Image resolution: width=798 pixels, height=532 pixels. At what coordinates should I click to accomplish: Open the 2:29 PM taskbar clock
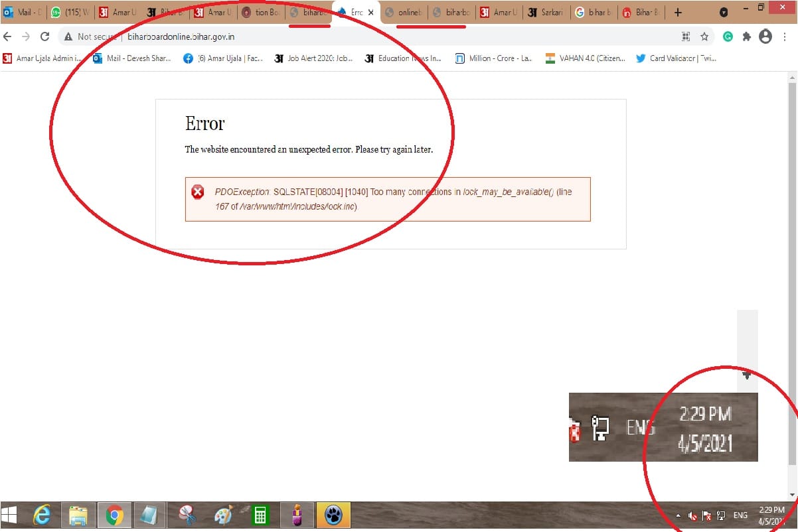(x=771, y=515)
